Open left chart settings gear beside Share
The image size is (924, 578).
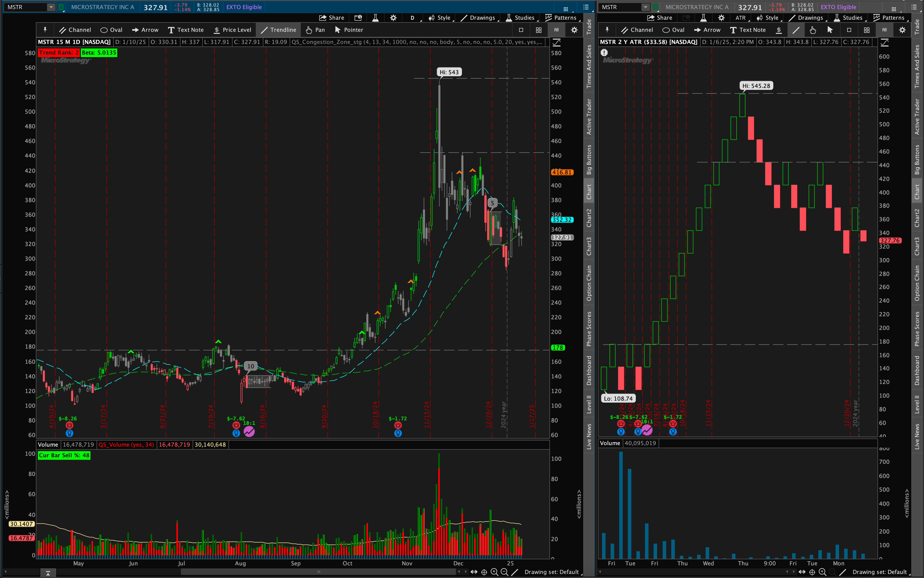pos(393,18)
